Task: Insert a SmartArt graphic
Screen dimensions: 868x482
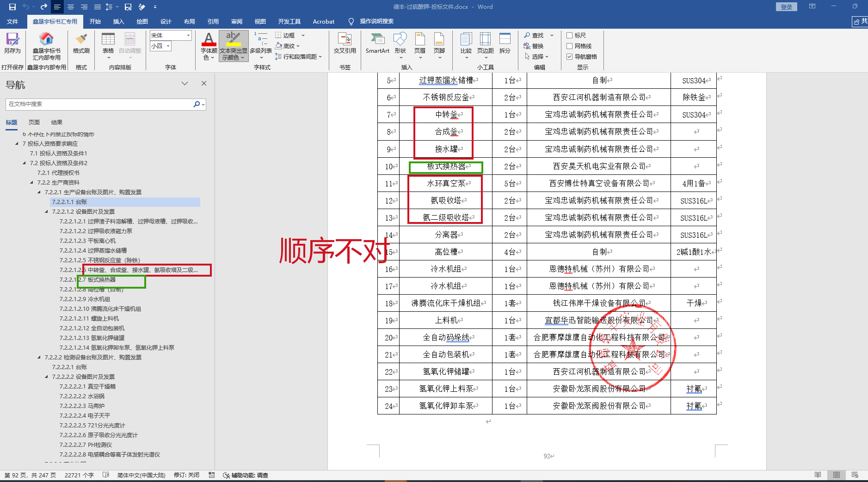Action: [377, 43]
